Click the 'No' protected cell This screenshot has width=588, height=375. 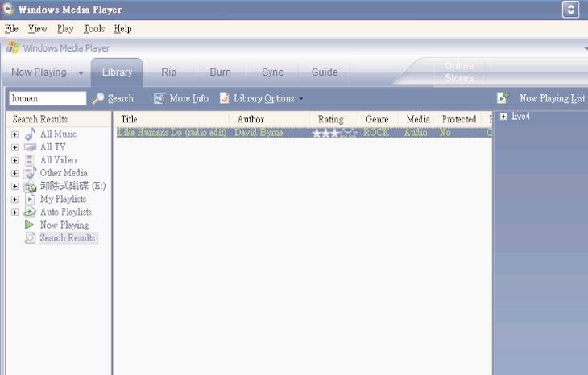445,133
